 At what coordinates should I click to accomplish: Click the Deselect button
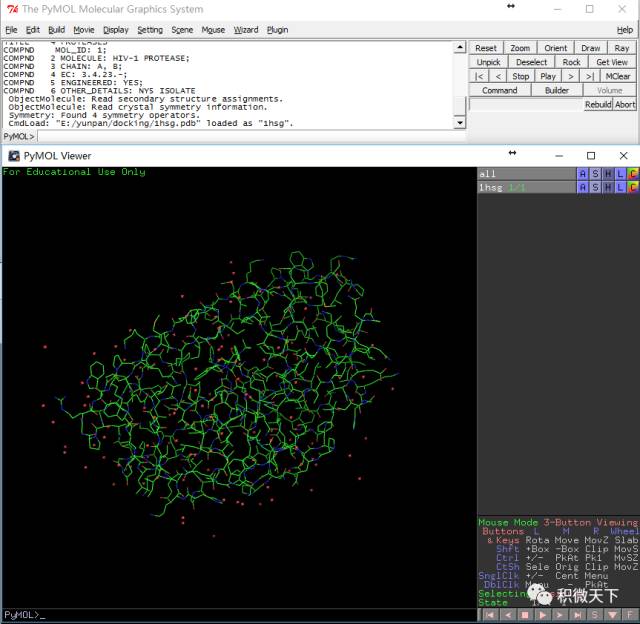coord(531,62)
